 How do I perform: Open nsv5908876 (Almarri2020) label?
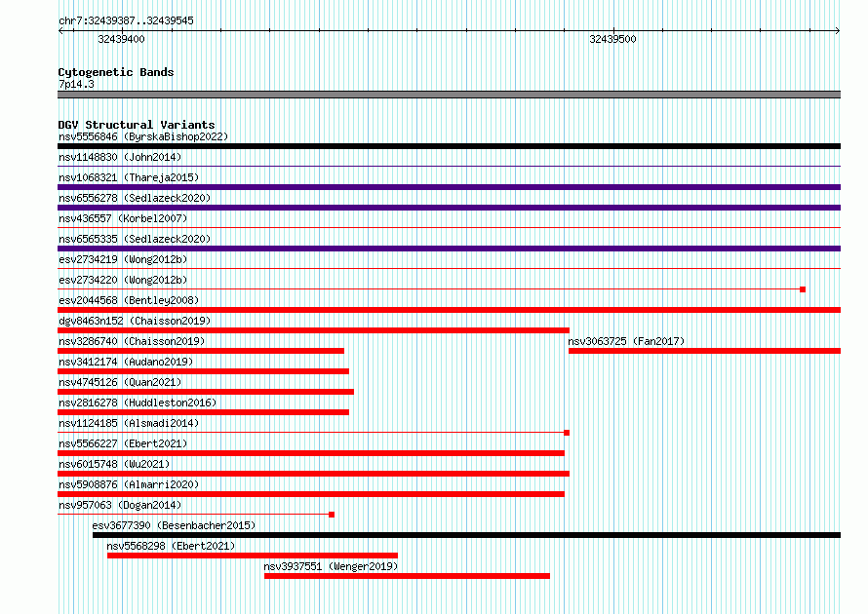point(129,484)
